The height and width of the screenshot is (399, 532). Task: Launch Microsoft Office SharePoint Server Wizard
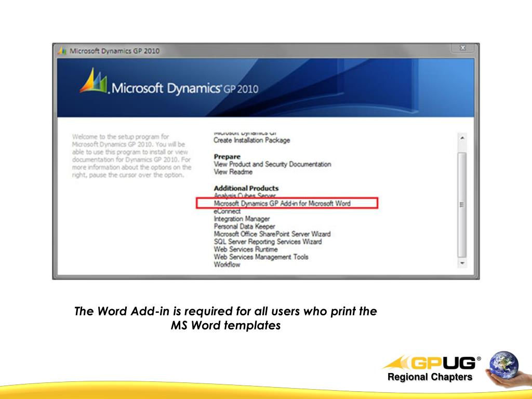[272, 234]
